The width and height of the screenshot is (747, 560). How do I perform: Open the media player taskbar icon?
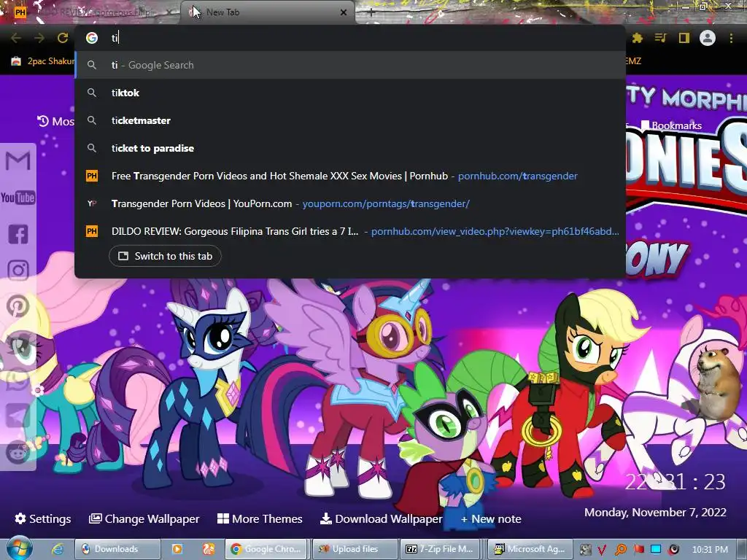pos(177,549)
